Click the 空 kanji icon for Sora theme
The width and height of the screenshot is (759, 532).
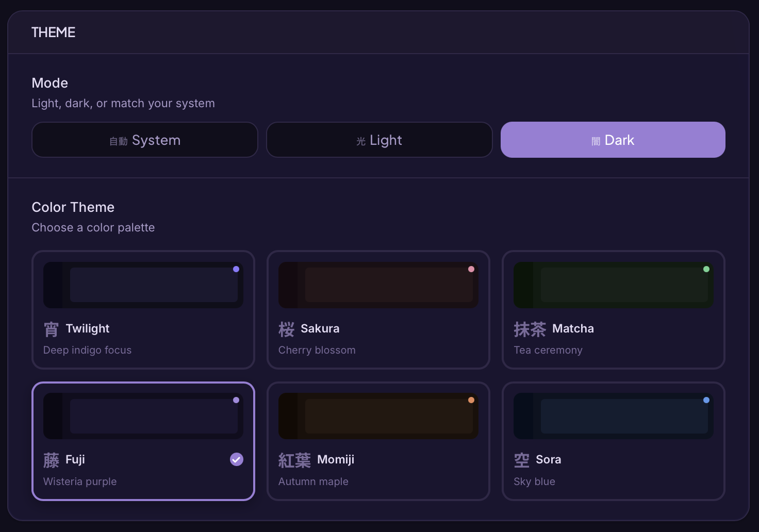point(521,459)
